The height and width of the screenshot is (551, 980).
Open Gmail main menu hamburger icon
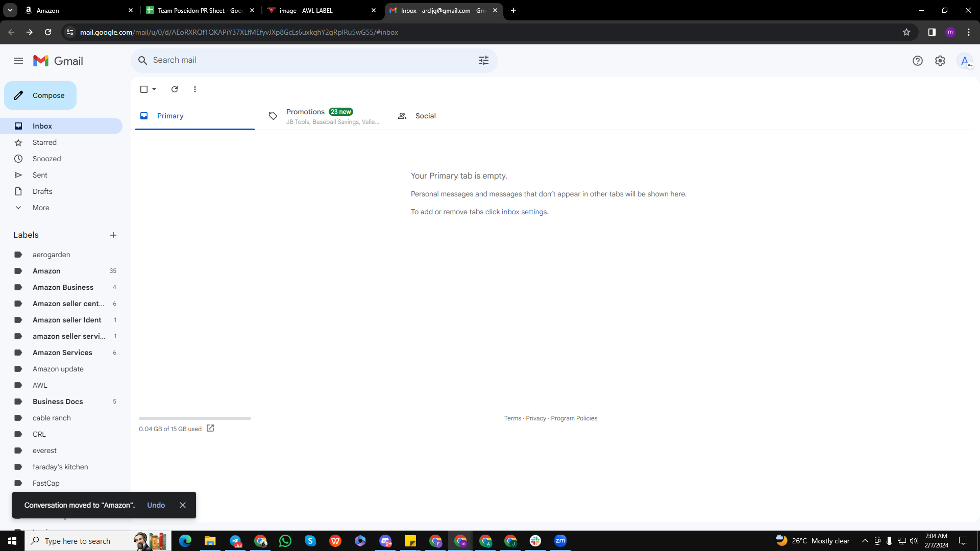[18, 61]
